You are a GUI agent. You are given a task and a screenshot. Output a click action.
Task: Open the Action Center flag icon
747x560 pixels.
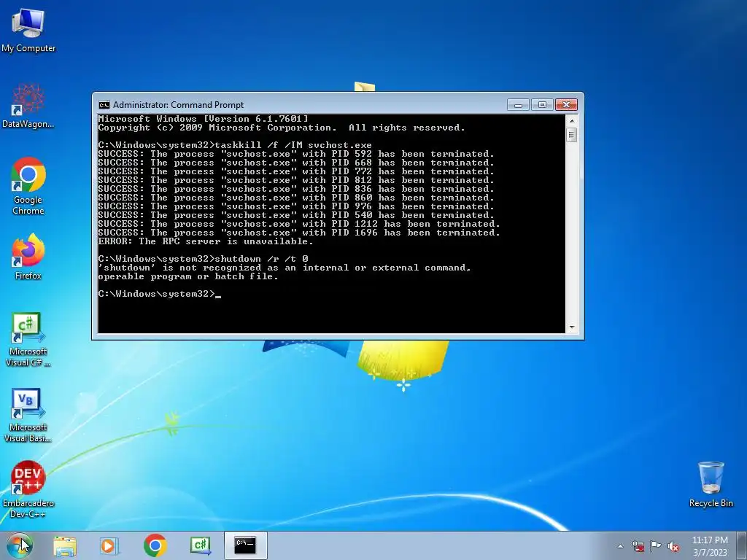pos(656,546)
